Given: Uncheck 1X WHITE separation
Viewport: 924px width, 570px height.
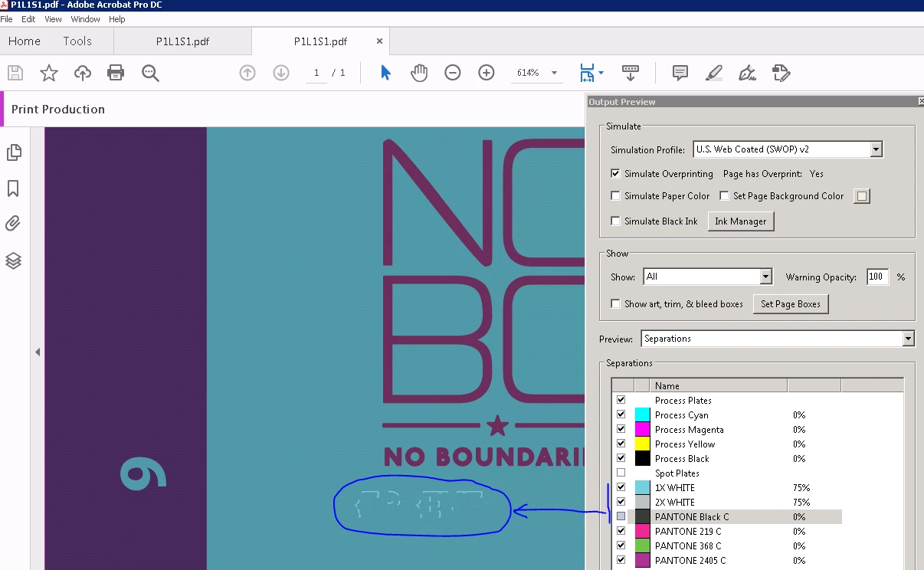Looking at the screenshot, I should (x=621, y=487).
